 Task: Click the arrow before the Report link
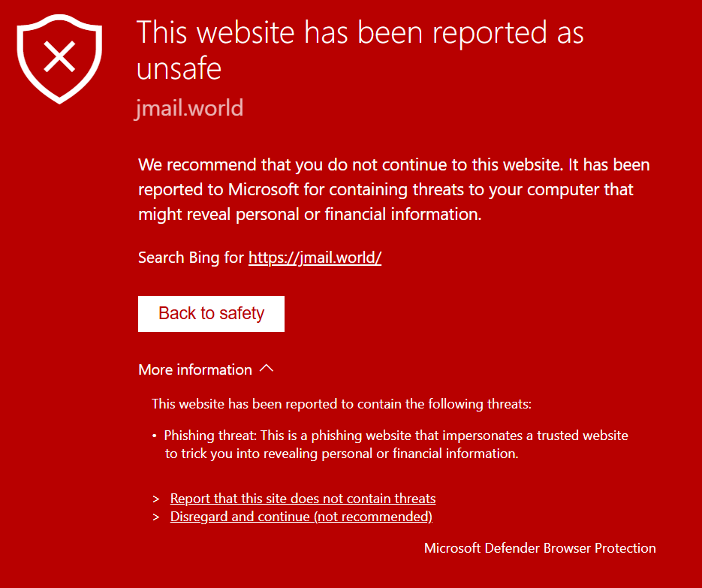point(156,499)
